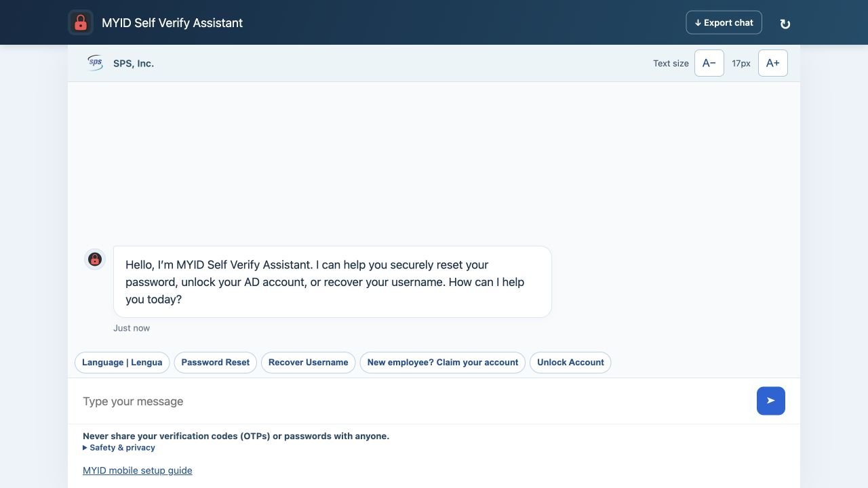
Task: Click the SPS company logo
Action: [95, 63]
